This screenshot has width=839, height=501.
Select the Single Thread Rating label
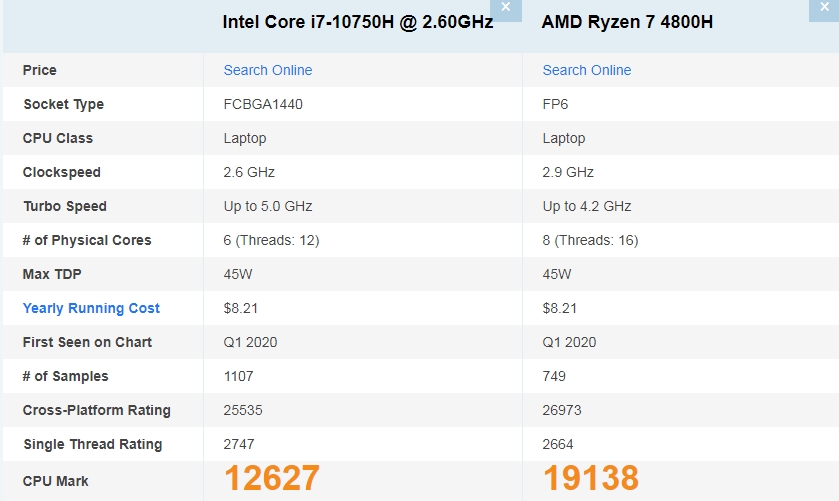(92, 444)
